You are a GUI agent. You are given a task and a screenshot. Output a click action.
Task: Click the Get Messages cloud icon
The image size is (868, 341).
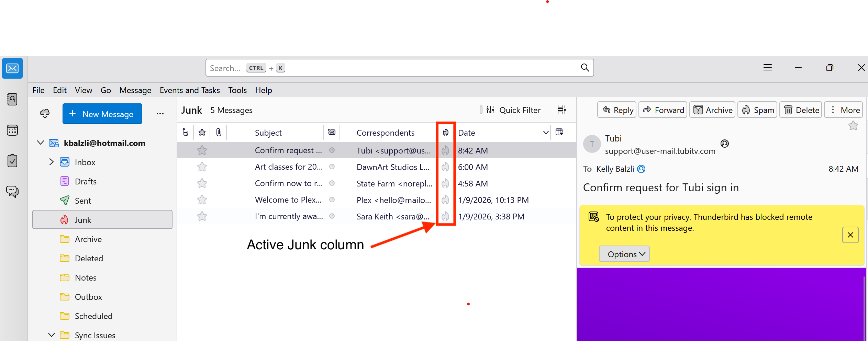45,114
